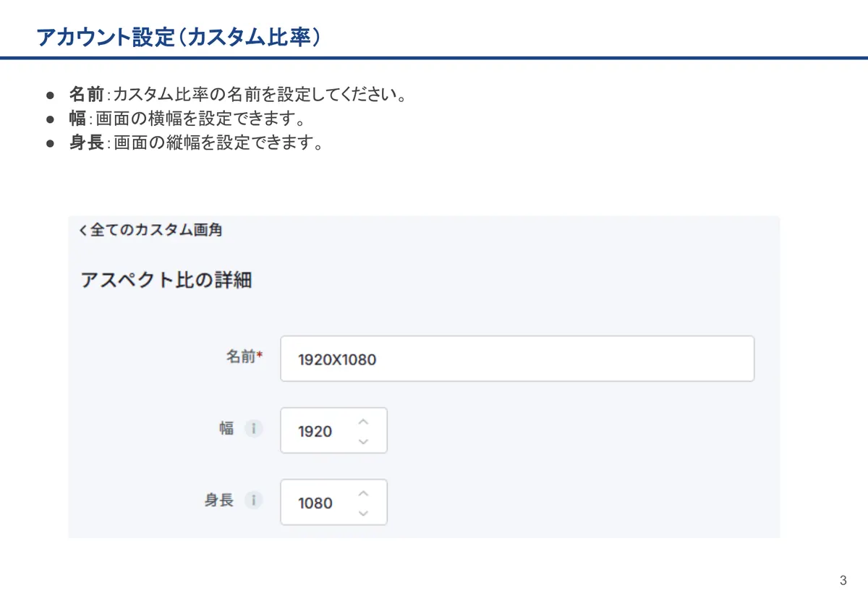Click the slide title アカウント設定（カスタム比率）
Screen dimensions: 868x614
pyautogui.click(x=179, y=38)
